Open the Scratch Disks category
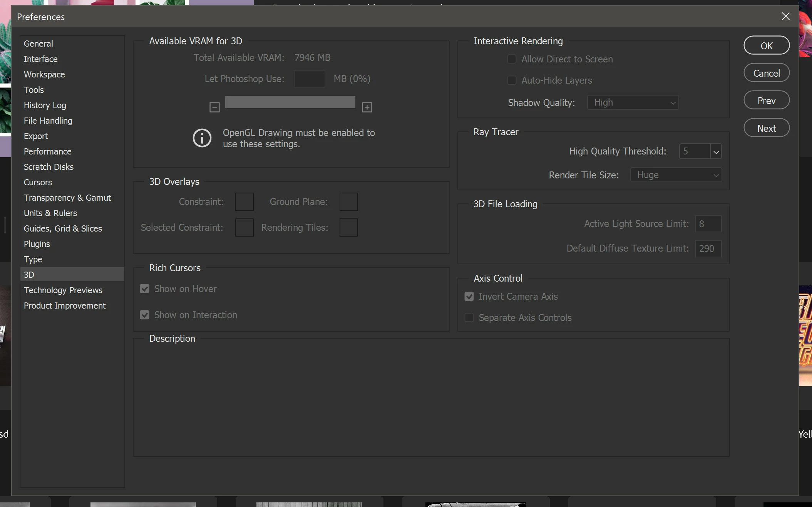 (49, 167)
